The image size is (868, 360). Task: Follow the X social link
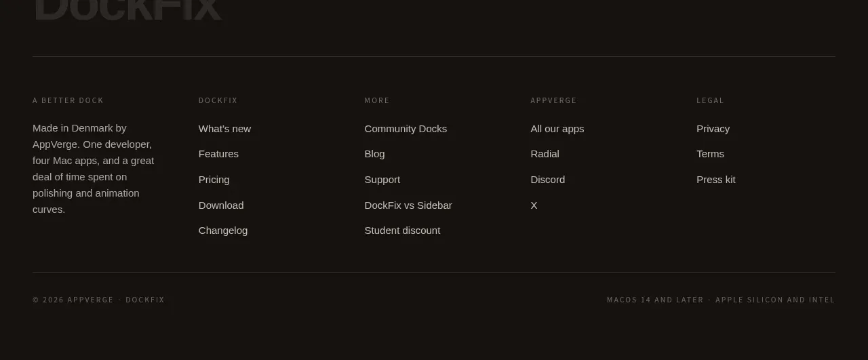point(534,205)
